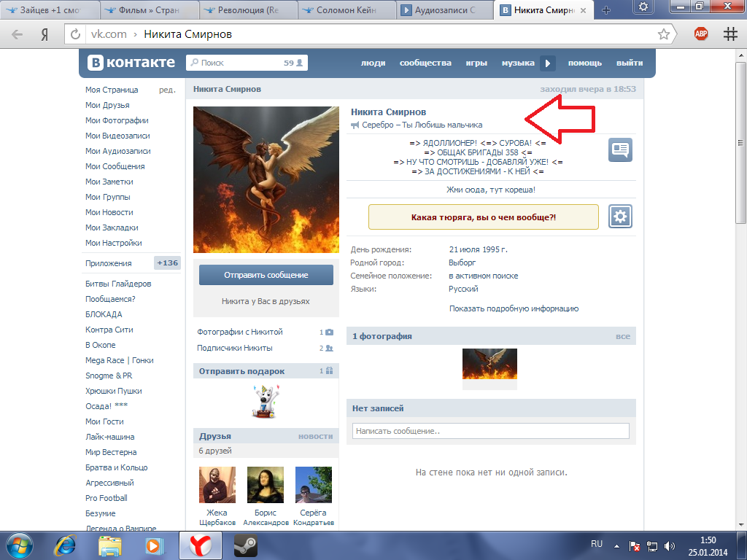Switch to Революция tab
The height and width of the screenshot is (560, 747).
248,10
